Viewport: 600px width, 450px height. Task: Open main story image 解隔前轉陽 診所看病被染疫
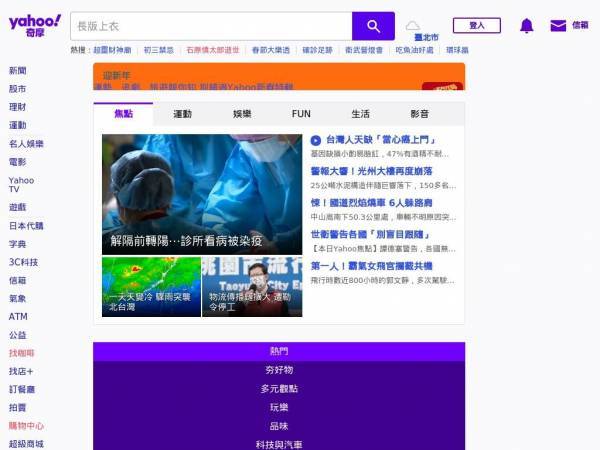(x=202, y=194)
